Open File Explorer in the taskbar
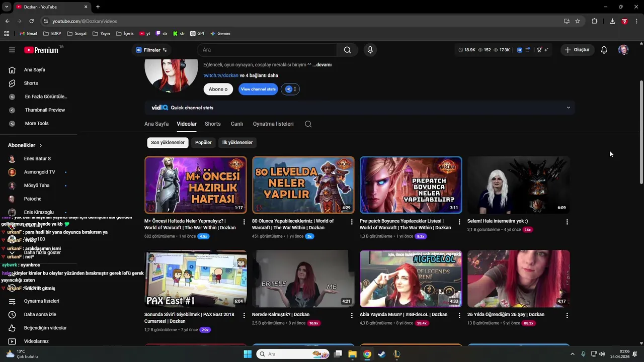 [x=353, y=354]
